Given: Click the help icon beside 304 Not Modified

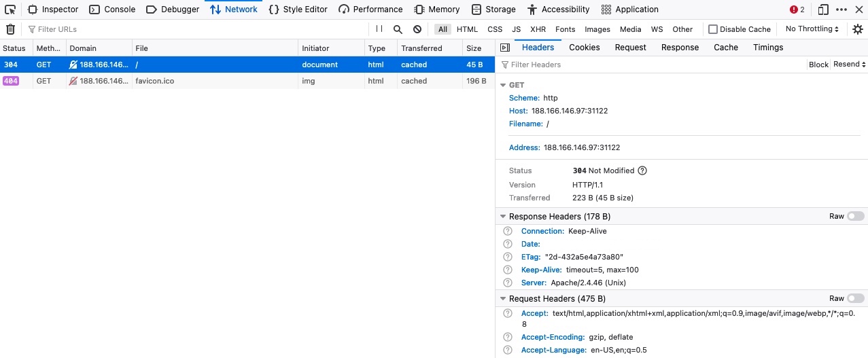Looking at the screenshot, I should [x=642, y=171].
